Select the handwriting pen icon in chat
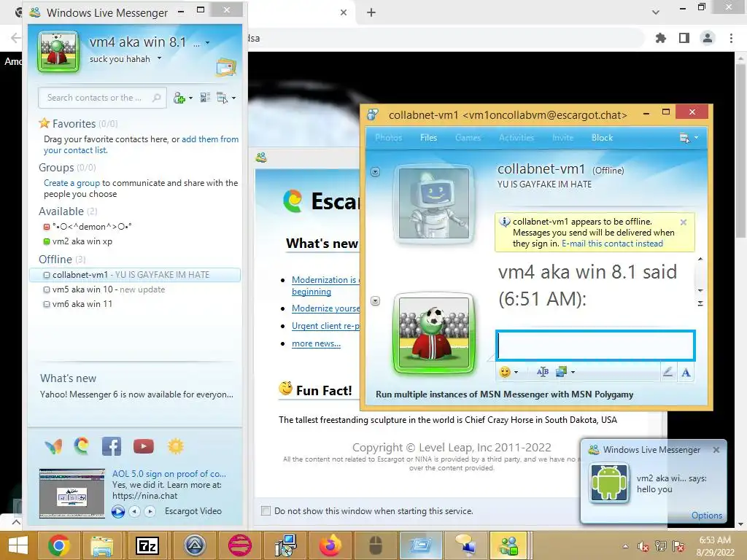The height and width of the screenshot is (560, 747). tap(668, 372)
